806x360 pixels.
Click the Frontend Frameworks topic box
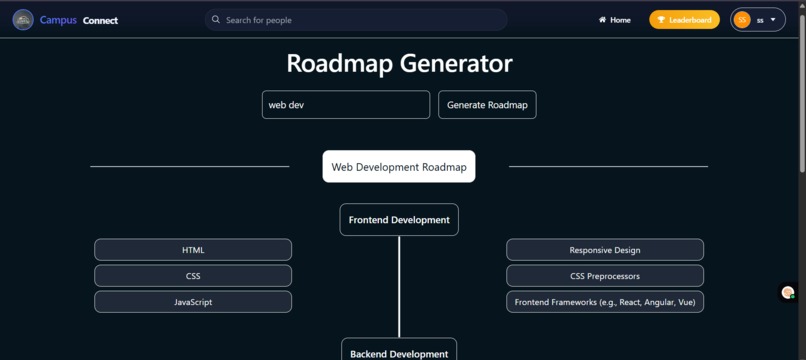pyautogui.click(x=605, y=302)
